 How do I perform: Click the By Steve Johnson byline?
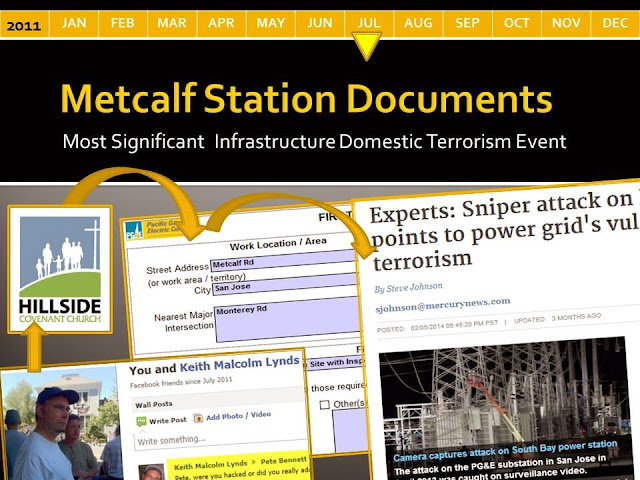tap(408, 288)
